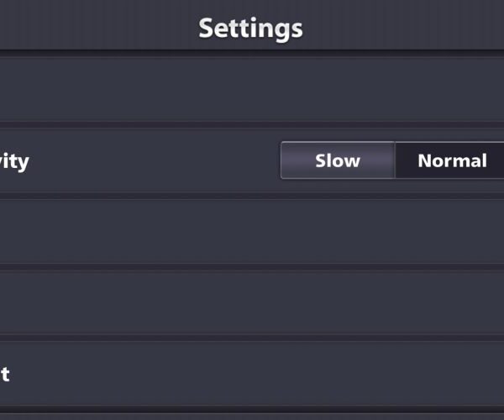
Task: Choose Normal in the "vity" setting
Action: click(451, 160)
